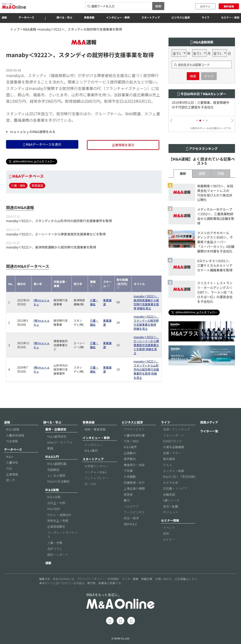Open 調べる・学ぶ in the top navigation

(x=64, y=18)
